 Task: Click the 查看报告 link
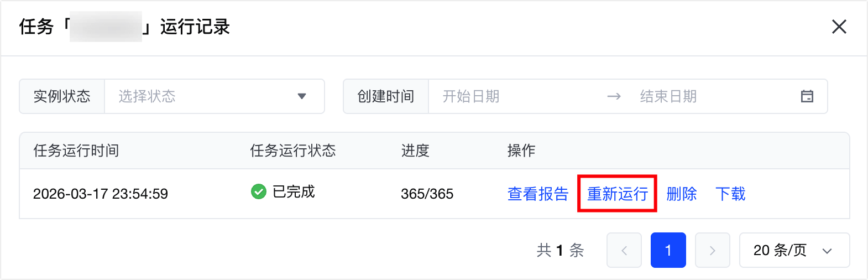[538, 194]
